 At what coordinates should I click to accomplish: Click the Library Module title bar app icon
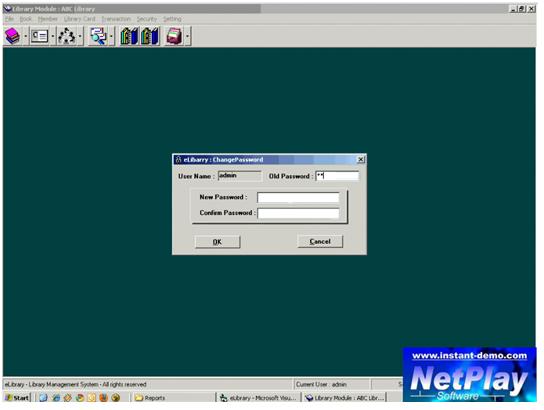[x=8, y=9]
